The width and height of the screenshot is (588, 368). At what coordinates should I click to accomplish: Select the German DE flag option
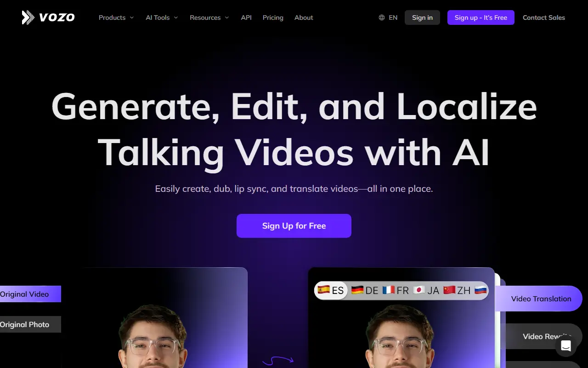coord(365,290)
